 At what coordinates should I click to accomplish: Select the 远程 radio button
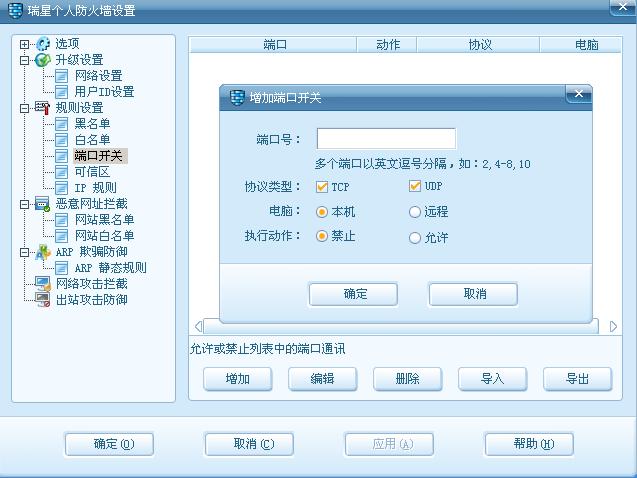(415, 212)
